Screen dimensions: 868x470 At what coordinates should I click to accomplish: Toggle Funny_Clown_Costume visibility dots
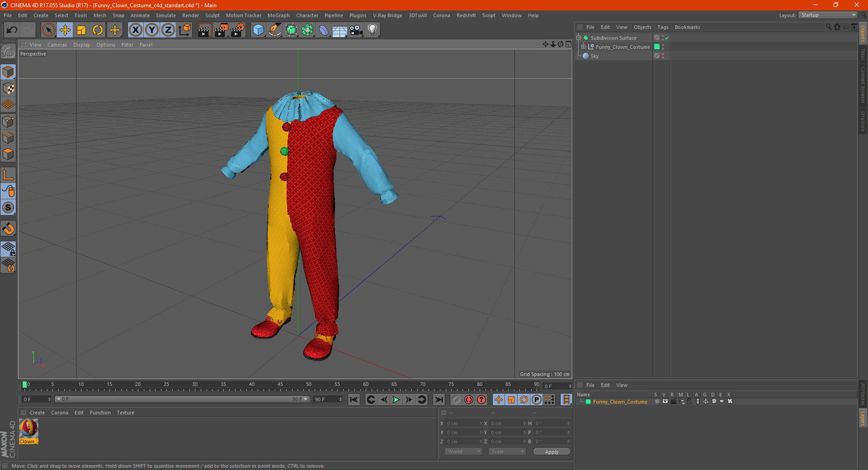pyautogui.click(x=663, y=47)
